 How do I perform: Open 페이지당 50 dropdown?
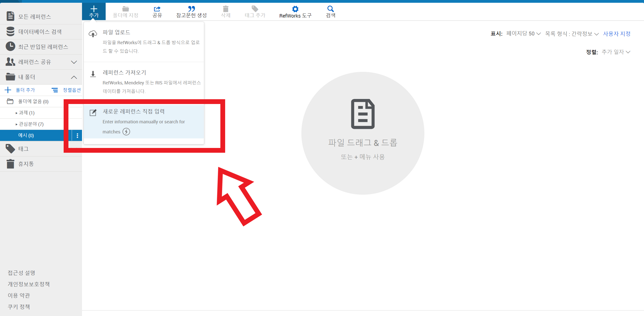pos(523,34)
